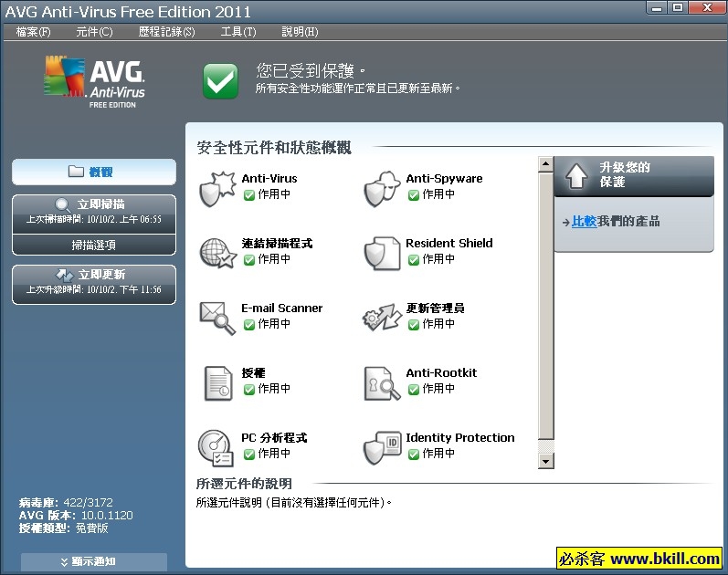728x575 pixels.
Task: Click the 授權 license document icon
Action: [217, 382]
